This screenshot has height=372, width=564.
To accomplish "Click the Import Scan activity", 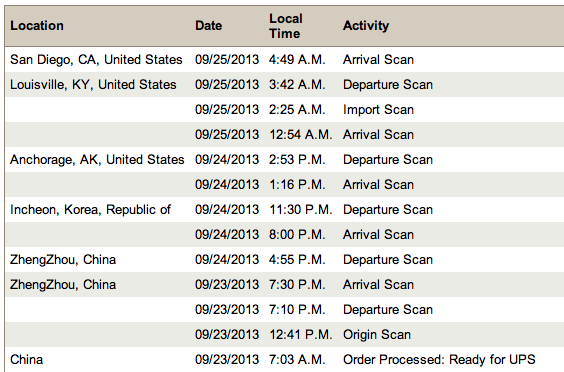I will [x=378, y=110].
